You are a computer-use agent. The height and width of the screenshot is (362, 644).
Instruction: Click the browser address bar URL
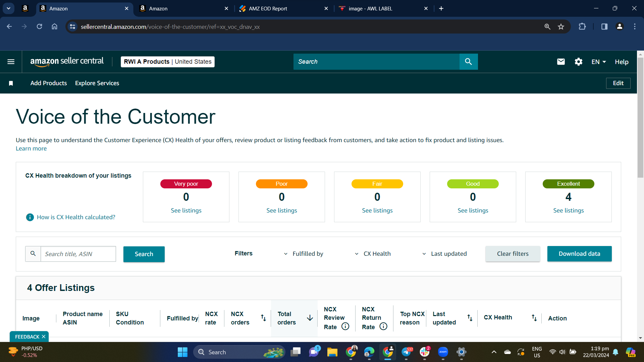click(x=170, y=26)
